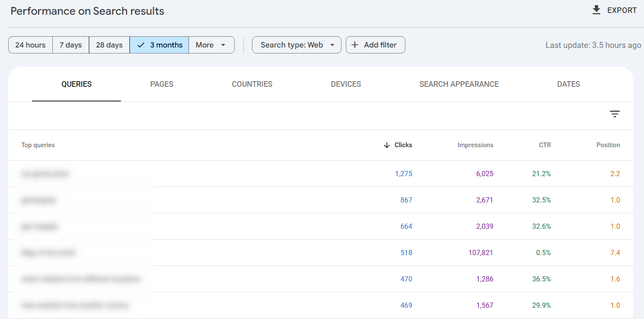
Task: Click the 2,671 impressions value
Action: tap(485, 200)
